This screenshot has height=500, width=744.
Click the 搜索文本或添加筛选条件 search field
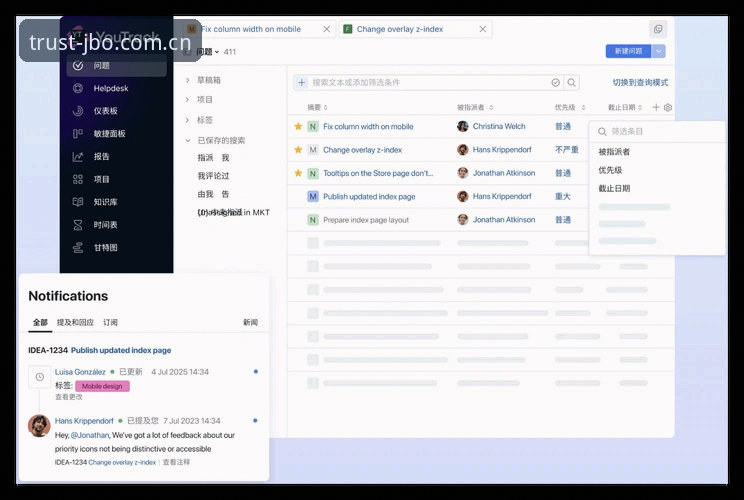(x=427, y=83)
